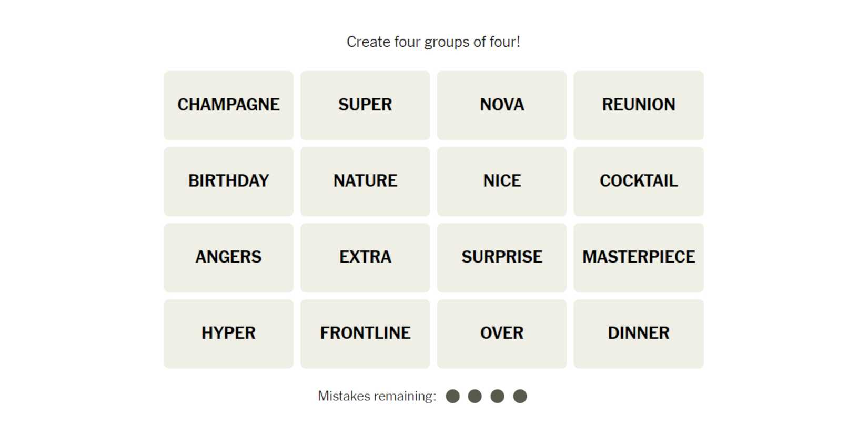This screenshot has height=434, width=868.
Task: Click the 'Mistakes remaining' label
Action: [377, 396]
